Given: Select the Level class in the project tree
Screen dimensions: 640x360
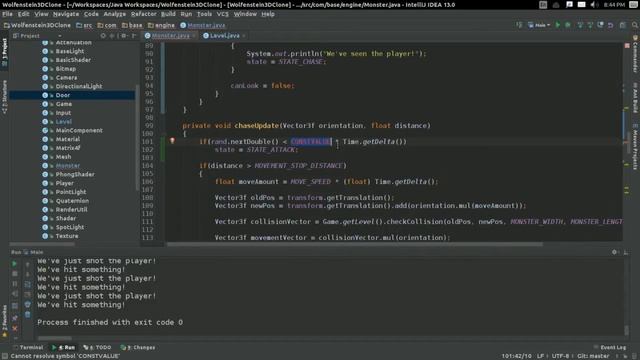Looking at the screenshot, I should click(63, 122).
